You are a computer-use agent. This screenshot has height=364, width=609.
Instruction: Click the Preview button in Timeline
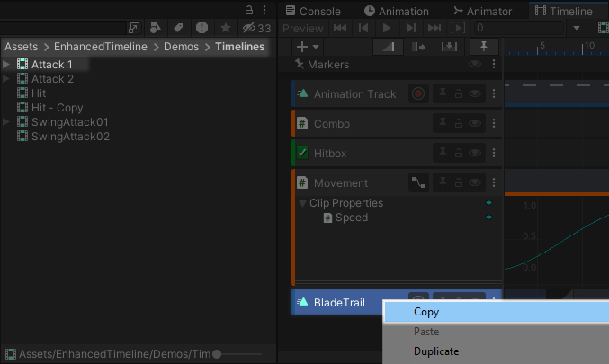302,29
